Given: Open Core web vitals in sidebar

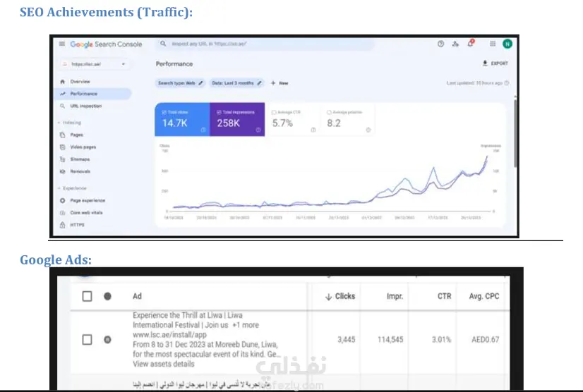Looking at the screenshot, I should [86, 212].
